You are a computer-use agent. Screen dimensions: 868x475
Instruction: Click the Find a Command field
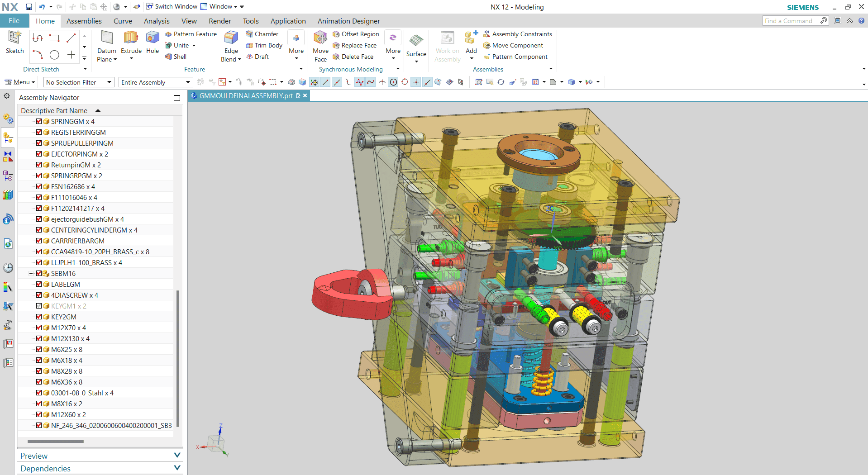[x=792, y=21]
